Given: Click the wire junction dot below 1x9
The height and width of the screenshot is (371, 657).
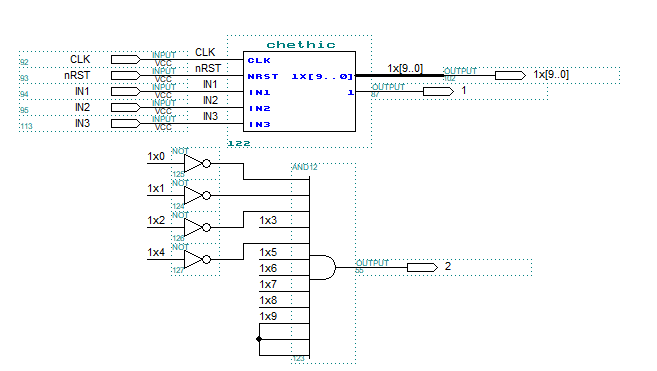Looking at the screenshot, I should pos(259,339).
